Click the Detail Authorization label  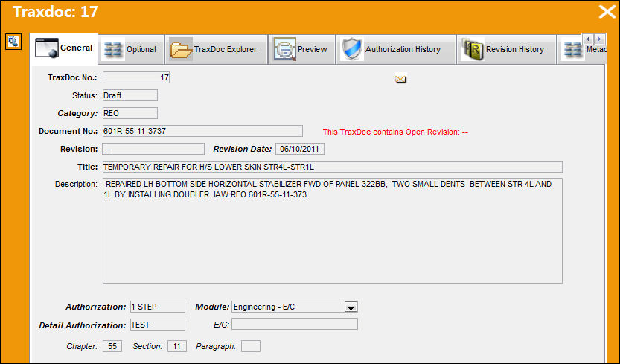82,325
